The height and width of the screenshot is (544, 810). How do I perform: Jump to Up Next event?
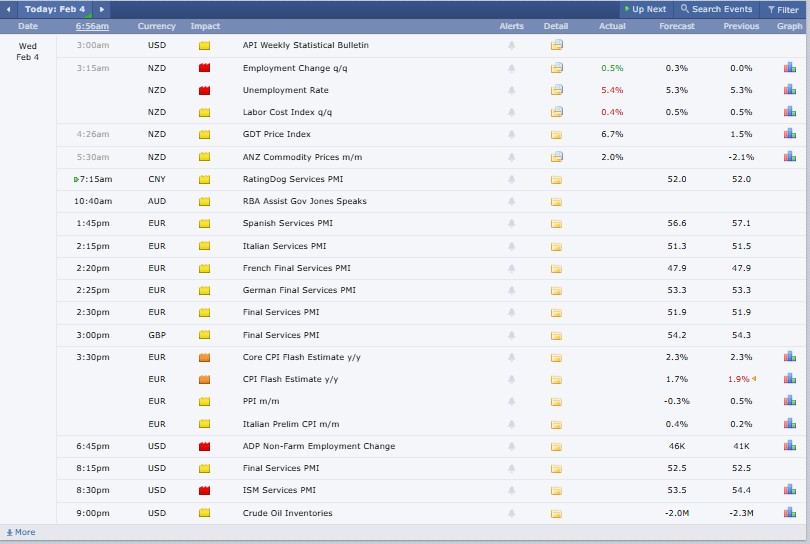(x=643, y=9)
